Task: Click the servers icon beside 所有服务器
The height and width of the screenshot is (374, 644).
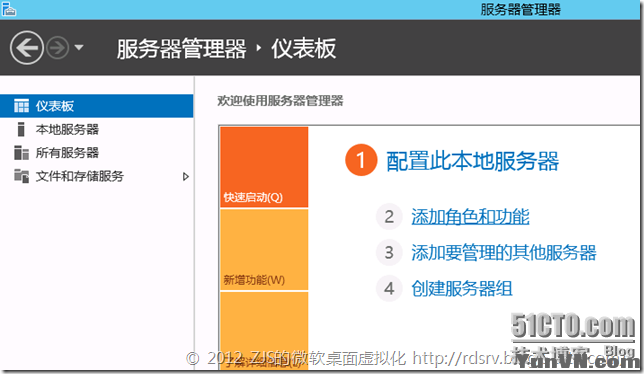Action: (21, 153)
